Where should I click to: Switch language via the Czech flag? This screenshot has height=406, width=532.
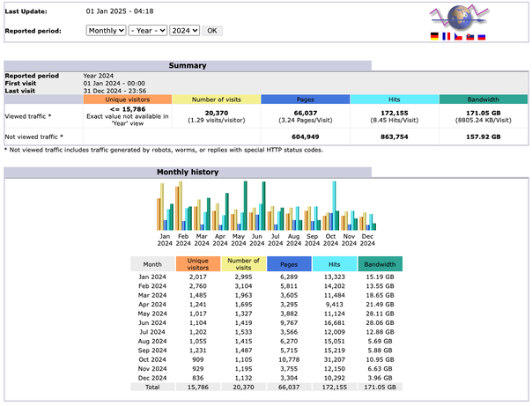point(458,36)
